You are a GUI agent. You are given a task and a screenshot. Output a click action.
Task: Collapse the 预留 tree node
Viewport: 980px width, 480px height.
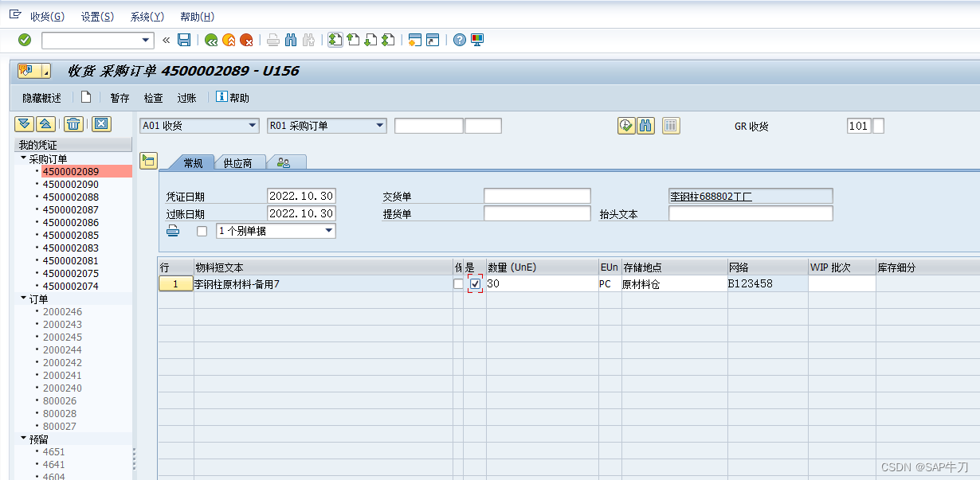[23, 439]
